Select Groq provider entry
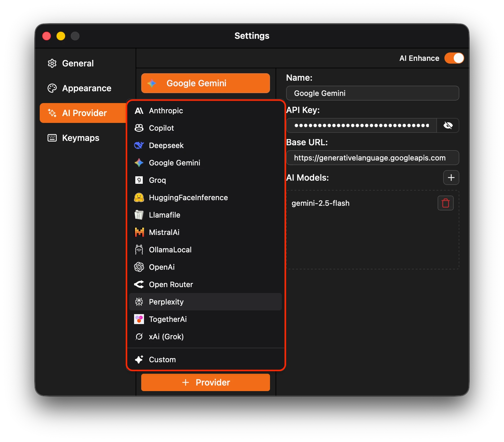Image resolution: width=504 pixels, height=442 pixels. pos(205,180)
